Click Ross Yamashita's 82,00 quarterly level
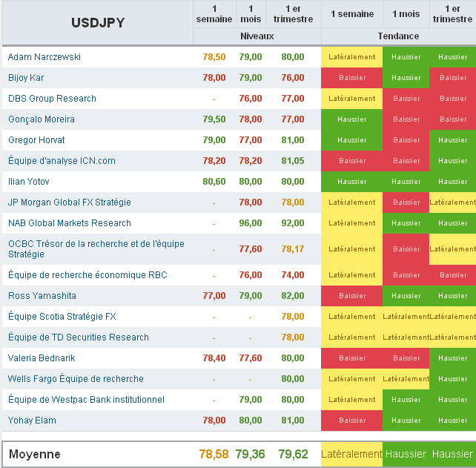Screen dimensions: 476x468 point(293,295)
